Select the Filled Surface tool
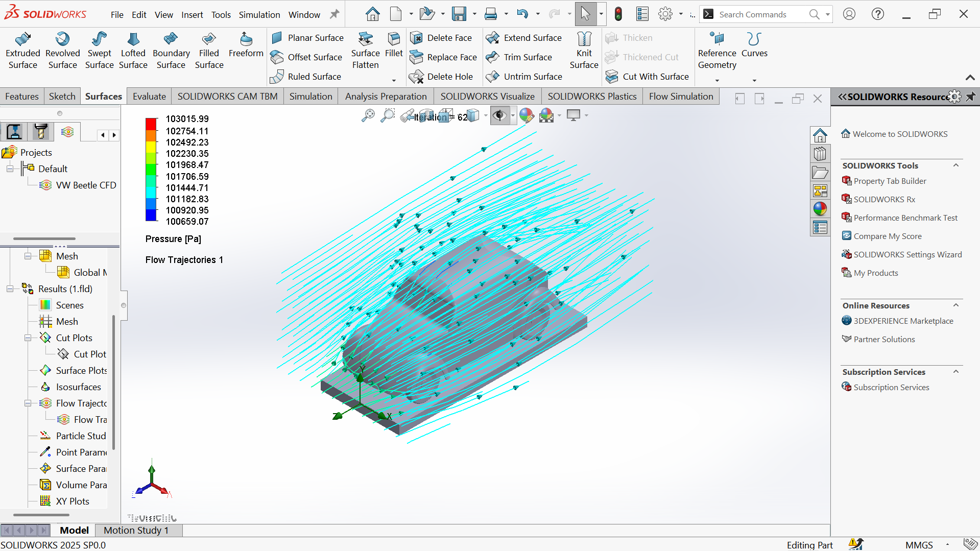 click(x=209, y=50)
